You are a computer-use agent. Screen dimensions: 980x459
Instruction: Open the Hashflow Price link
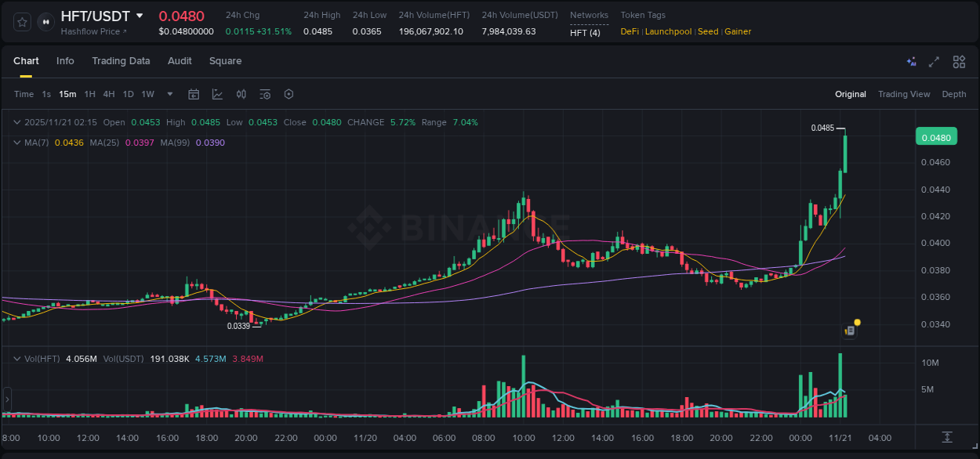(93, 31)
